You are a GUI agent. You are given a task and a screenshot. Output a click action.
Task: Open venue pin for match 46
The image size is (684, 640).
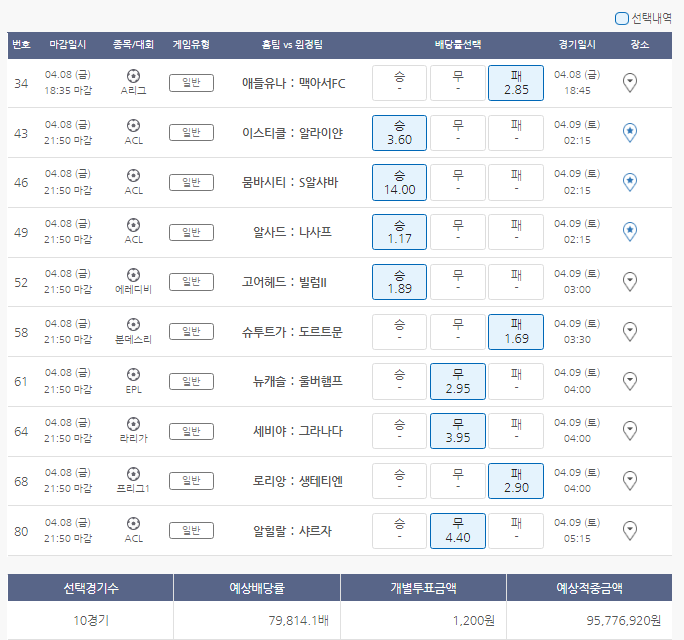629,182
